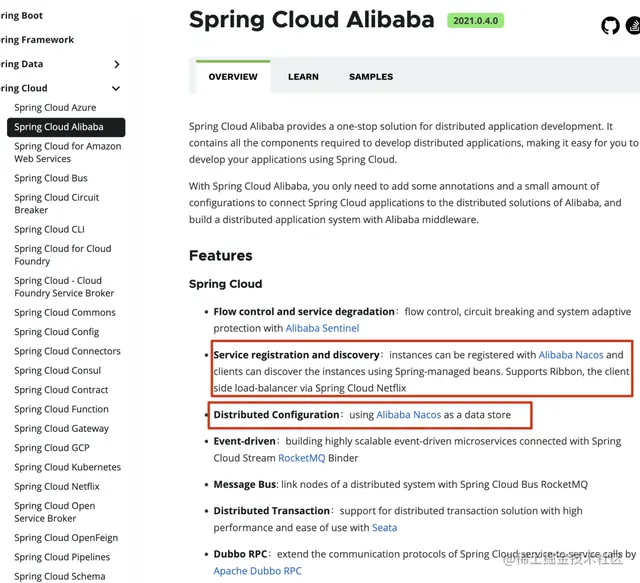Select Spring Boot in the sidebar
Image resolution: width=640 pixels, height=583 pixels.
tap(21, 16)
